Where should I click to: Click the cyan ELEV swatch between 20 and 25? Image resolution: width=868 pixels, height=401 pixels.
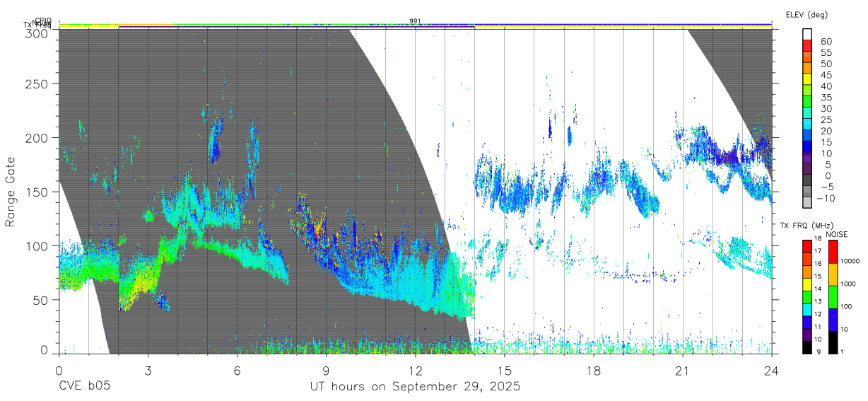(x=807, y=124)
